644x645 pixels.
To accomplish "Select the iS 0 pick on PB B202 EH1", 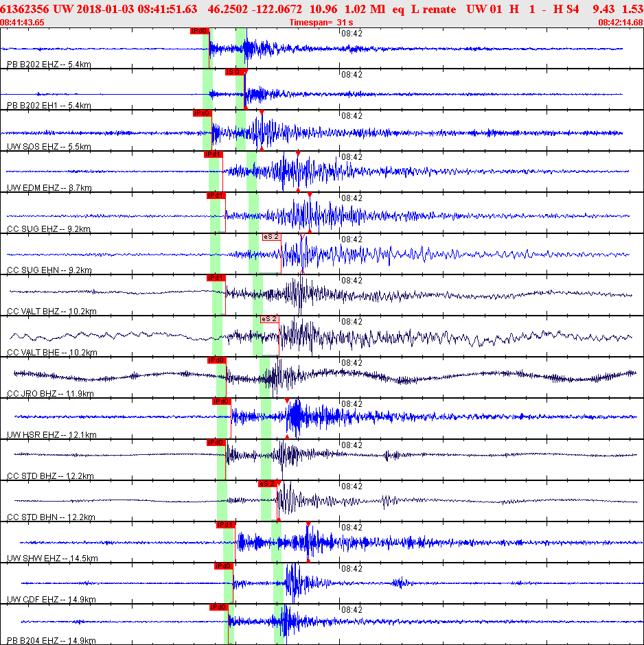I will (235, 72).
